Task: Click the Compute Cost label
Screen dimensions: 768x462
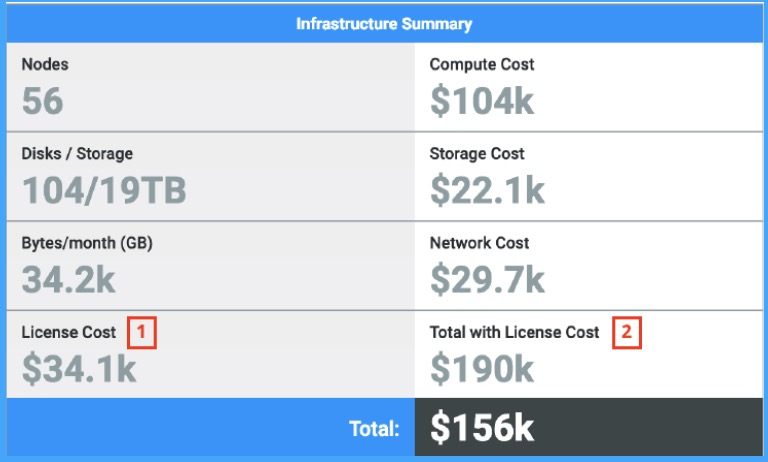Action: (481, 64)
